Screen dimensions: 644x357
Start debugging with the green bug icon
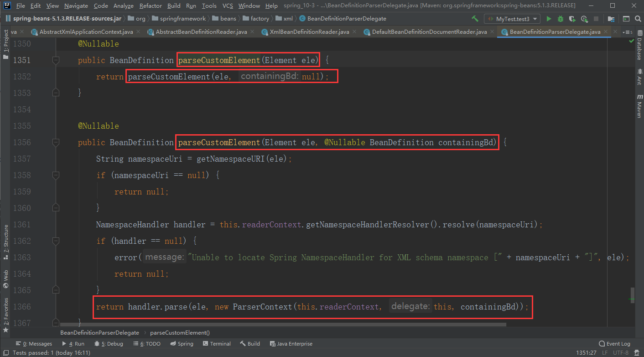pos(561,19)
